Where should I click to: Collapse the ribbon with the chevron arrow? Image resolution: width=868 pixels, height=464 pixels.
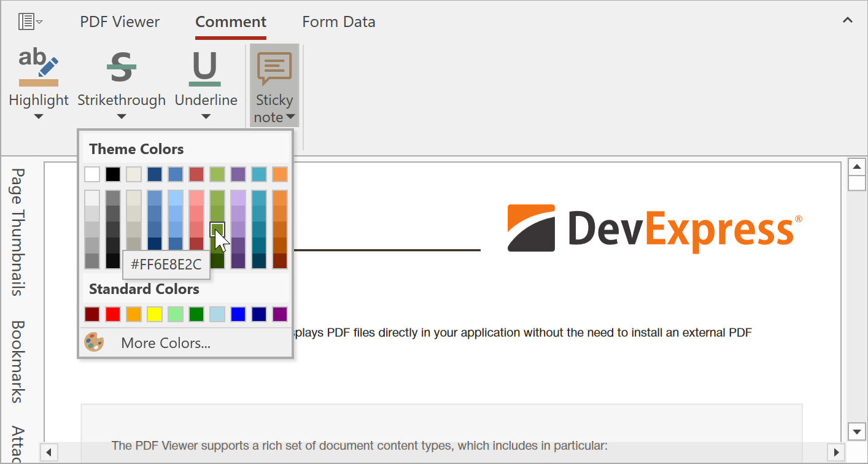click(x=847, y=20)
